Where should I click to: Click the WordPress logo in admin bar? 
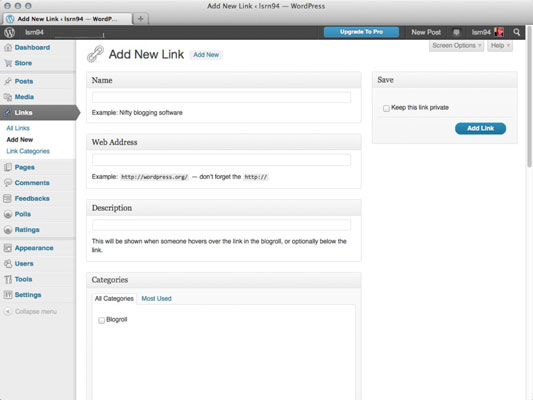pyautogui.click(x=10, y=32)
